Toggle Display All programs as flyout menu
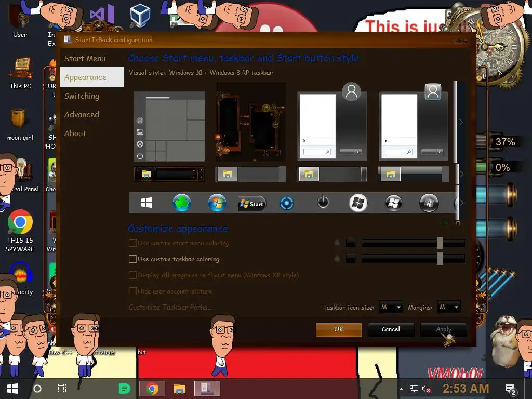Screen dimensions: 532x399 tap(132, 275)
